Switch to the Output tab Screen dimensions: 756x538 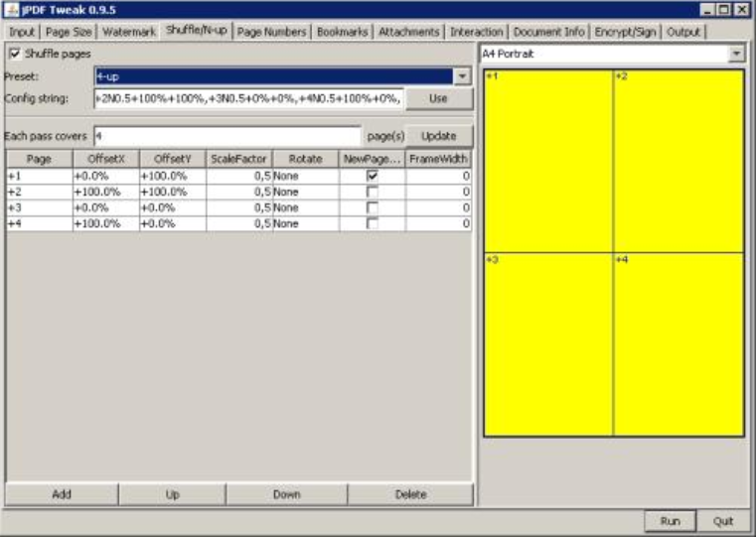tap(683, 32)
